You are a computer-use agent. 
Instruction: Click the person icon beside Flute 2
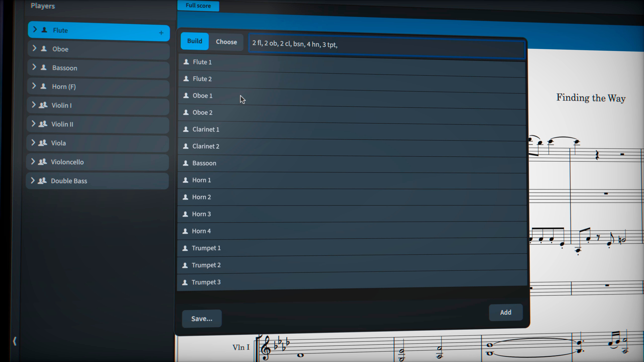tap(186, 79)
